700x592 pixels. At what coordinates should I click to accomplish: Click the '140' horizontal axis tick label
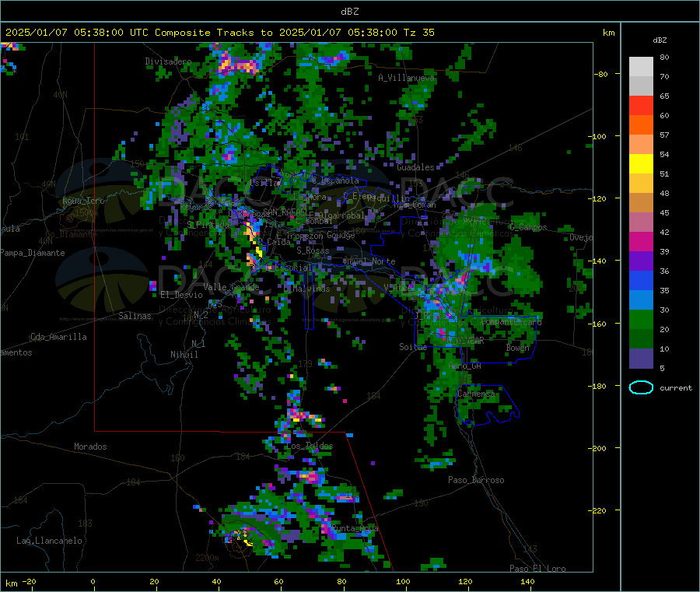527,582
